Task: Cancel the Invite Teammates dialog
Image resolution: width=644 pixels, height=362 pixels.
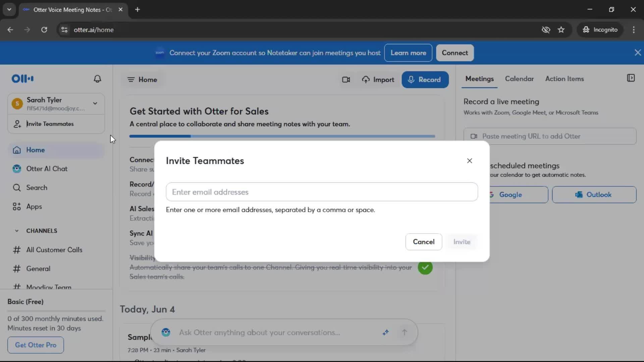Action: coord(424,242)
